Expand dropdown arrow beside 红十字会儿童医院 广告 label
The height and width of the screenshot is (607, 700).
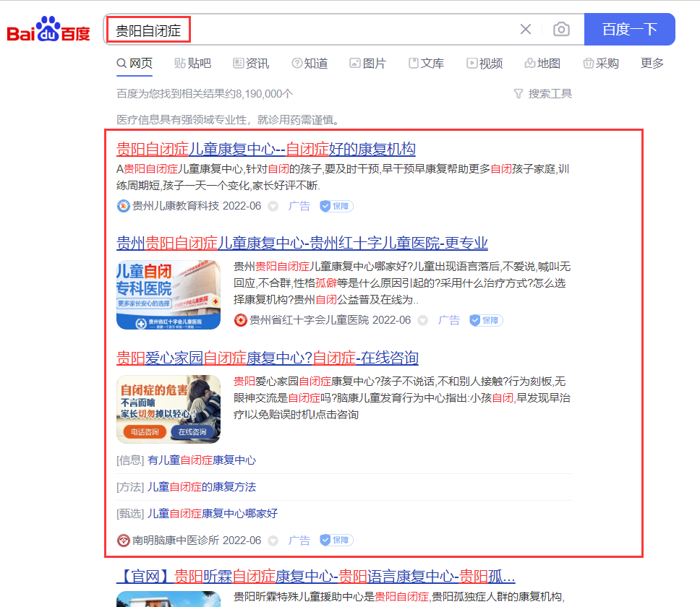tap(422, 320)
